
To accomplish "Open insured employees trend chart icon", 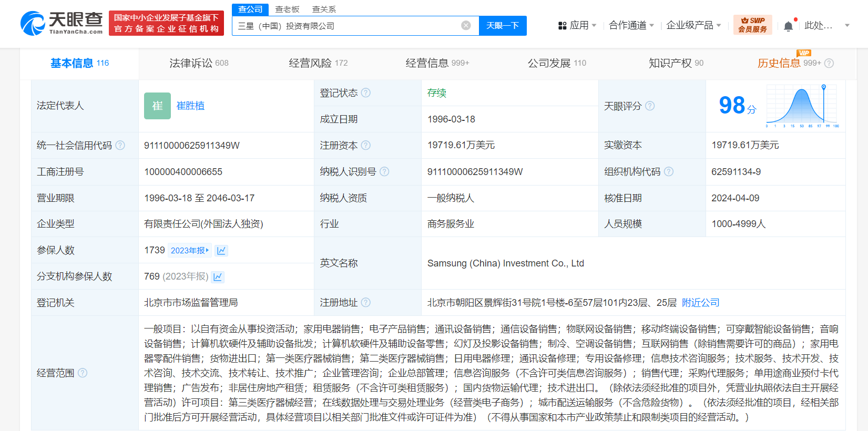I will click(x=221, y=251).
